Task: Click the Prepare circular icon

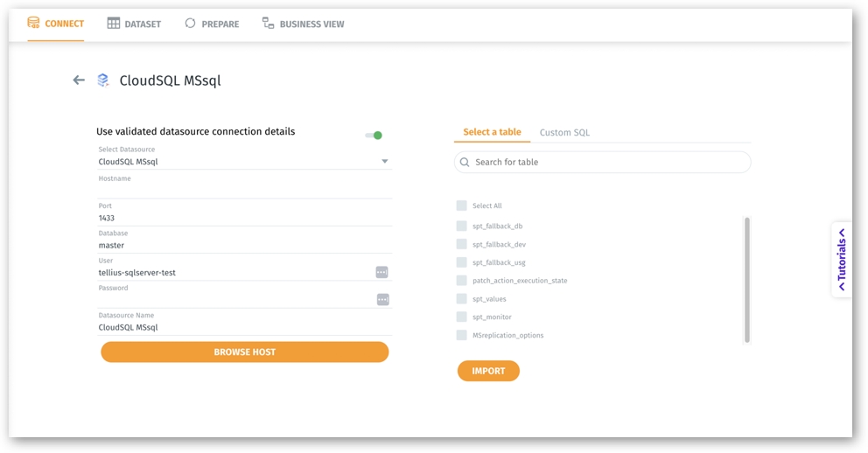Action: pos(190,24)
